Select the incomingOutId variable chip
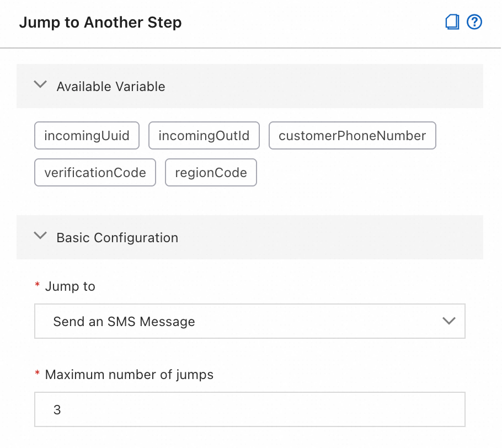 (204, 135)
